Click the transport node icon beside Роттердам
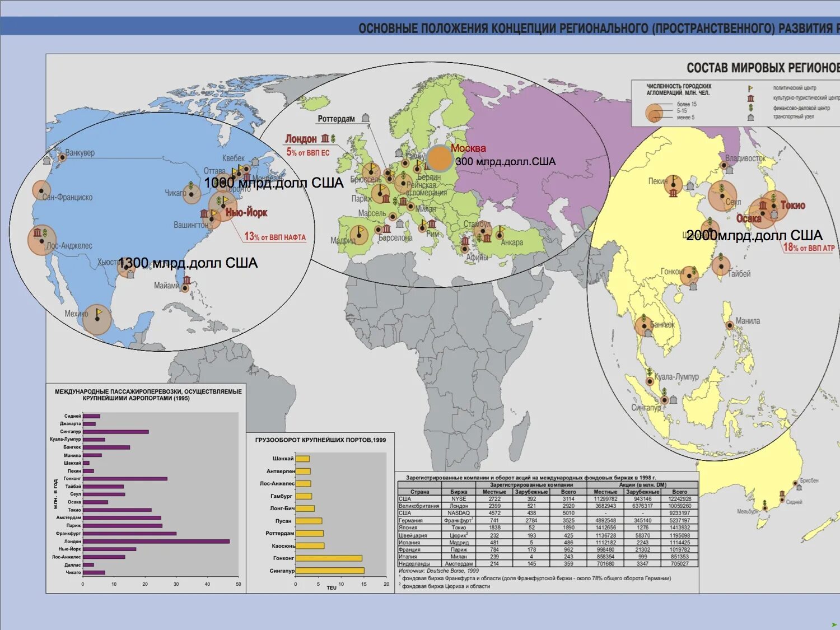 [365, 118]
